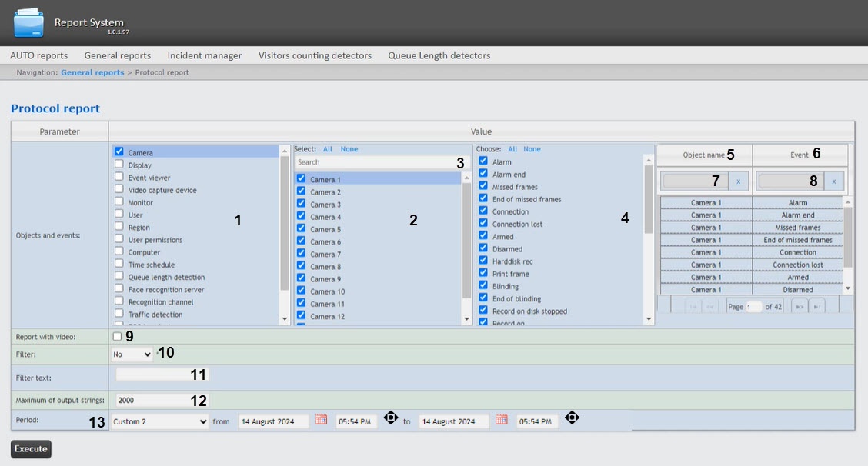Jump to last page of events table
This screenshot has height=466, width=868.
point(818,306)
